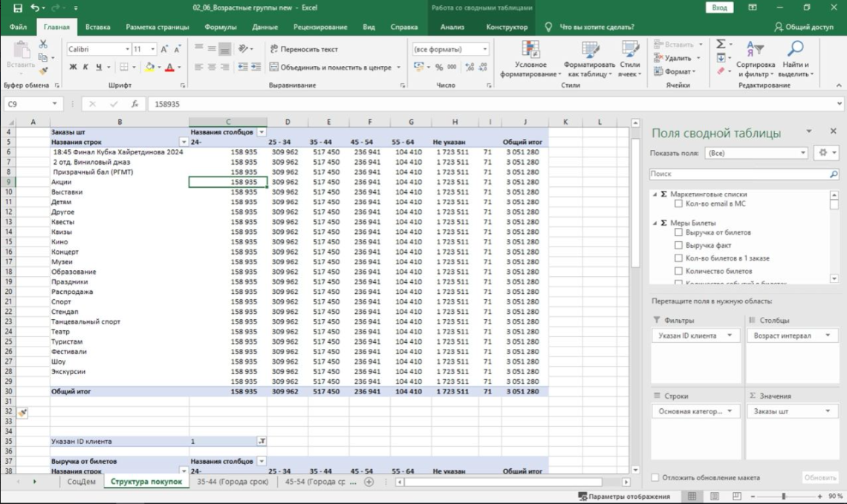The image size is (847, 504).
Task: Tick the Количество билетов checkbox
Action: [x=678, y=272]
